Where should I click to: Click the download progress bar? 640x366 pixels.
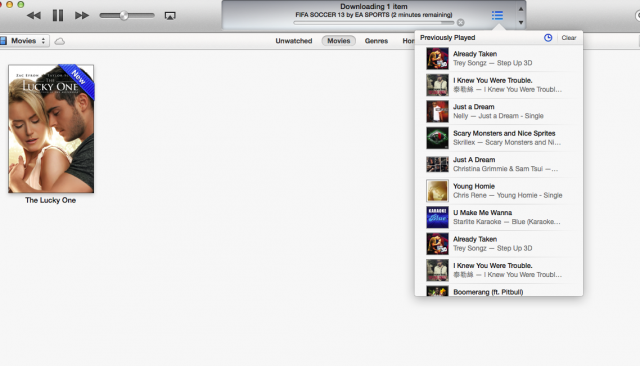pyautogui.click(x=373, y=23)
